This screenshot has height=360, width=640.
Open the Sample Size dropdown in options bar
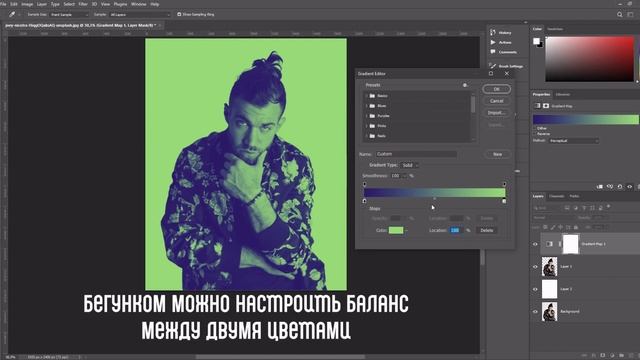tap(69, 14)
